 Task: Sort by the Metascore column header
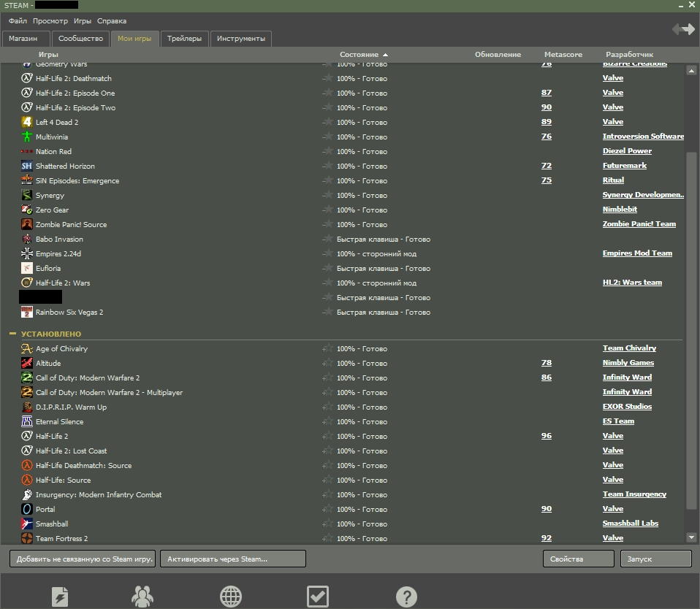(x=563, y=55)
